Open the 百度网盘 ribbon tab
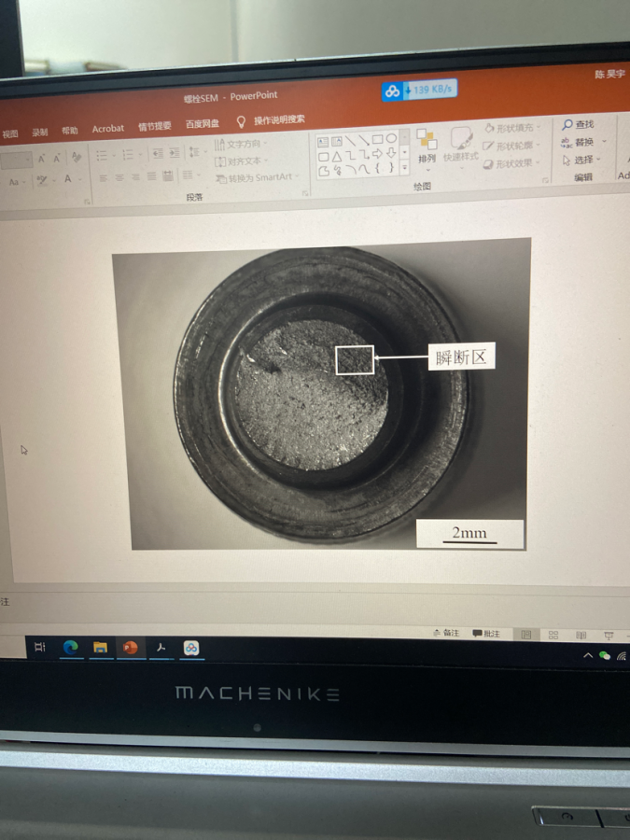The image size is (630, 840). [x=203, y=124]
